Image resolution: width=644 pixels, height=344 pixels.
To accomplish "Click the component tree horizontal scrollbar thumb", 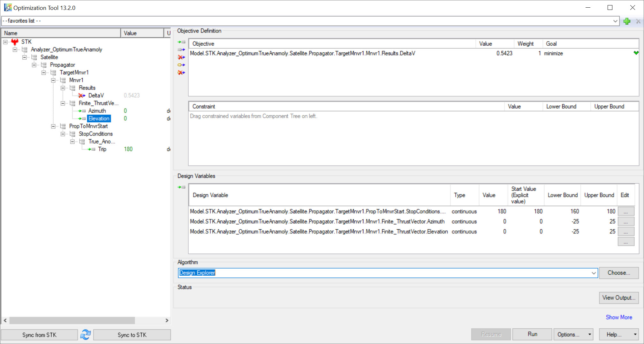I will pos(72,320).
